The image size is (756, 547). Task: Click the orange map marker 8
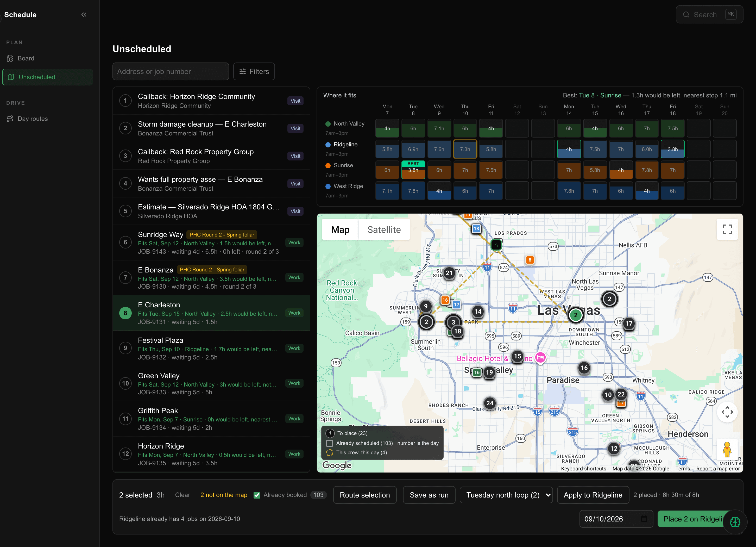(x=530, y=260)
